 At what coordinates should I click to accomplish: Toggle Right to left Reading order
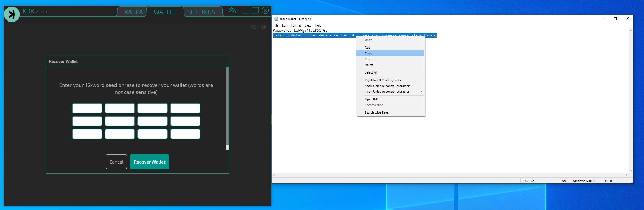390,80
